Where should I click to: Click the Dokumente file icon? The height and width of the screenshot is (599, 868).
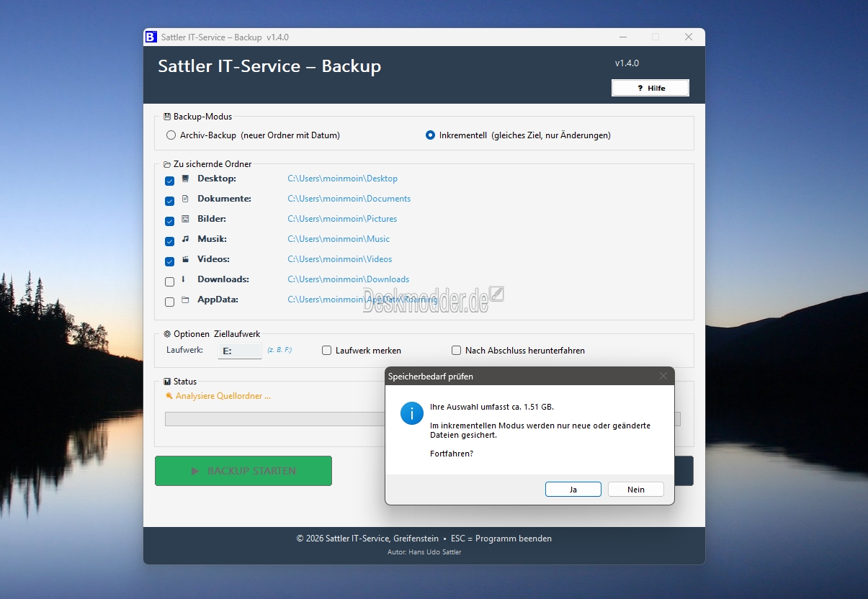pos(185,199)
